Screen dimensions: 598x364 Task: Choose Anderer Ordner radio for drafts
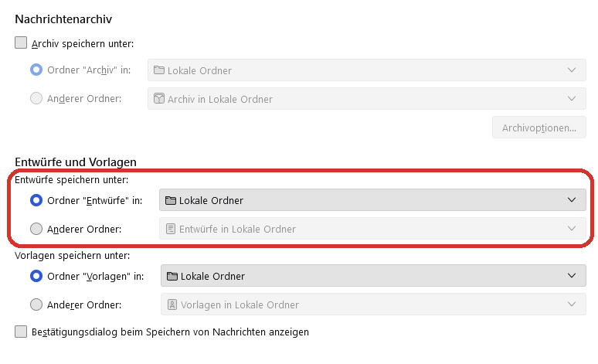click(36, 229)
